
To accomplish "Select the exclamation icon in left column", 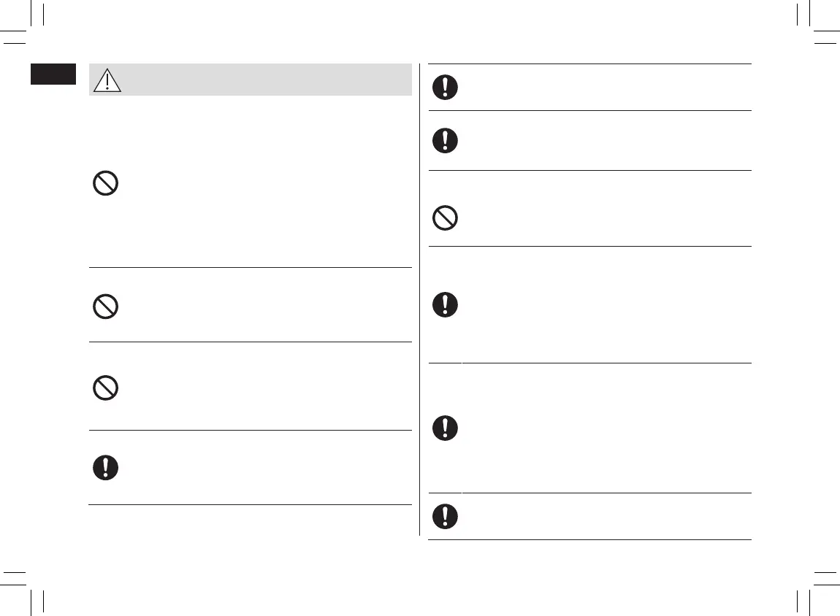I will coord(106,468).
